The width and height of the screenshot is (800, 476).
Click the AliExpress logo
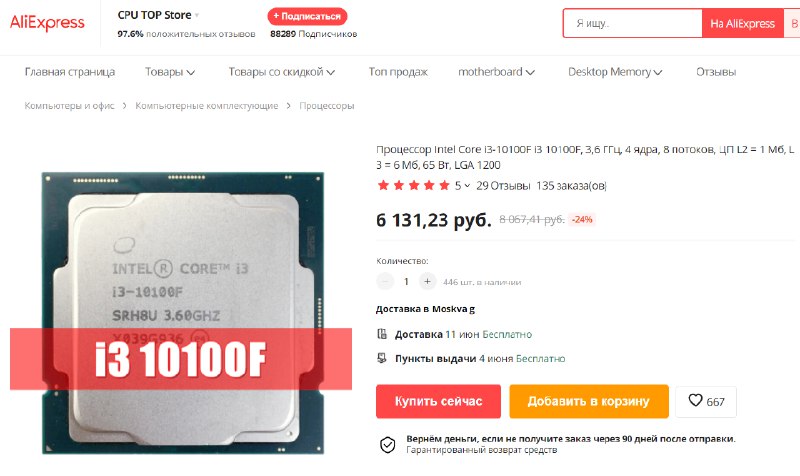47,22
